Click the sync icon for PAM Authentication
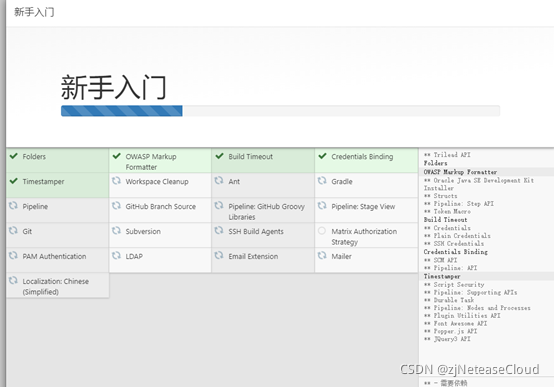Image resolution: width=554 pixels, height=387 pixels. [13, 256]
